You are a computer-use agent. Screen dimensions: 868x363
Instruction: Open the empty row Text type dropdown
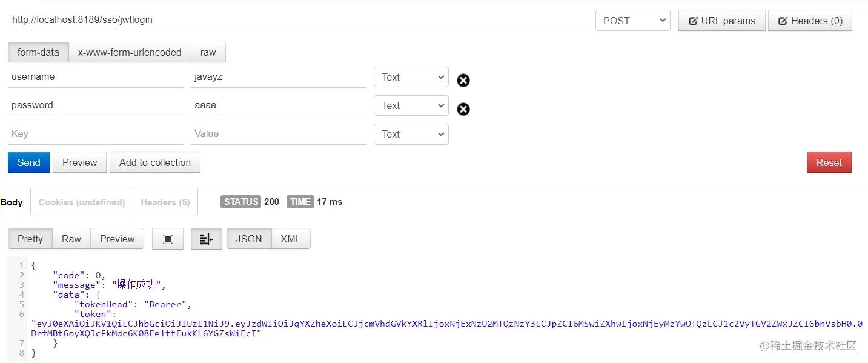tap(411, 134)
